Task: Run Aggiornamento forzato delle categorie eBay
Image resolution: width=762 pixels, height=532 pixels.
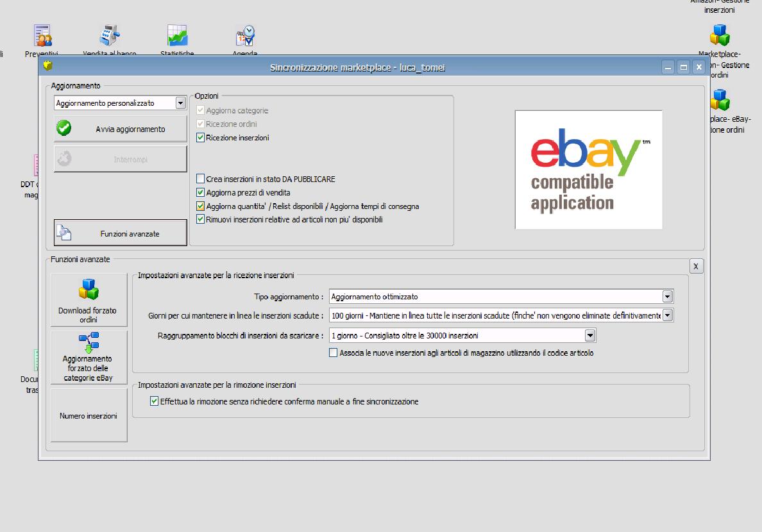Action: pos(89,358)
